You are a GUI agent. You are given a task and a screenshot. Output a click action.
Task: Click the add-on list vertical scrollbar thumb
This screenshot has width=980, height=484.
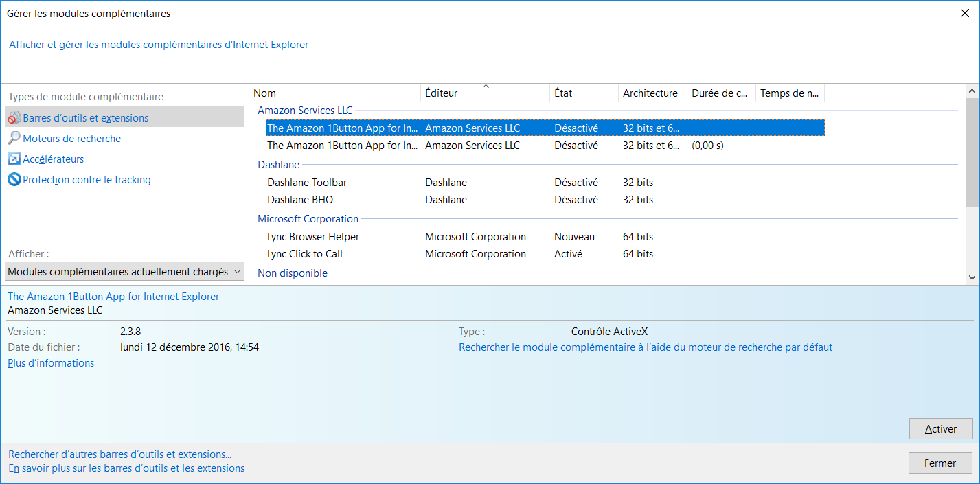[972, 152]
